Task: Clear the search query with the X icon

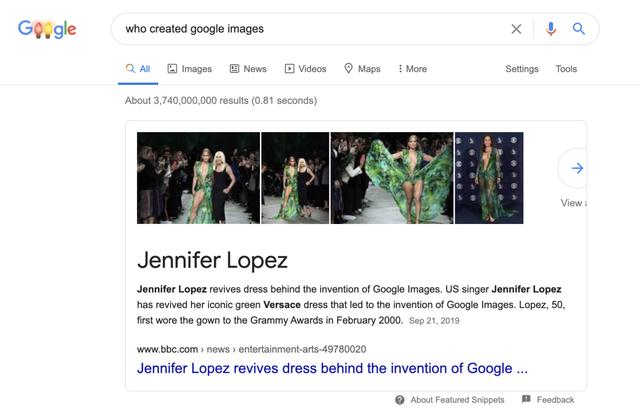Action: click(x=516, y=29)
